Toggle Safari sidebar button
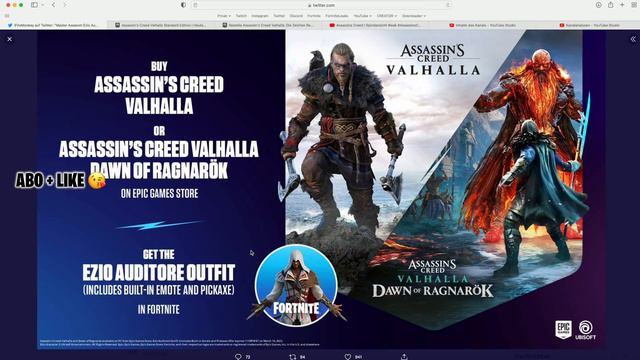The image size is (640, 360). click(34, 5)
